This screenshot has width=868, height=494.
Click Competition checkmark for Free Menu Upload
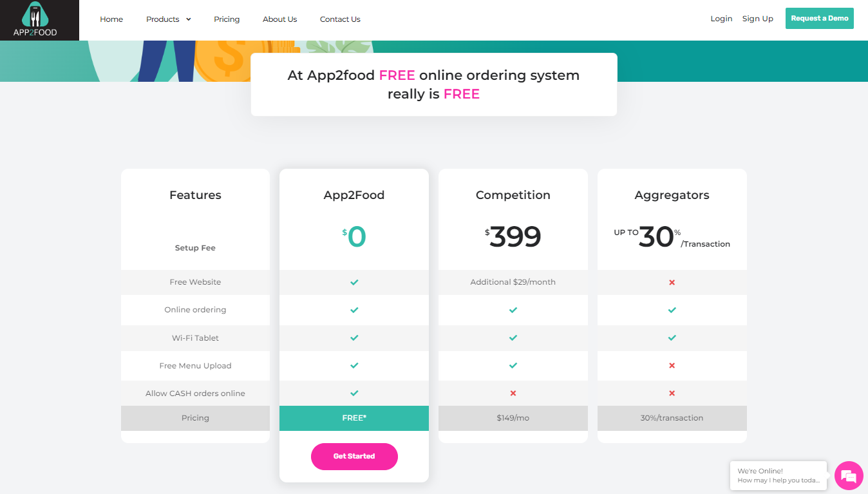[x=513, y=365]
